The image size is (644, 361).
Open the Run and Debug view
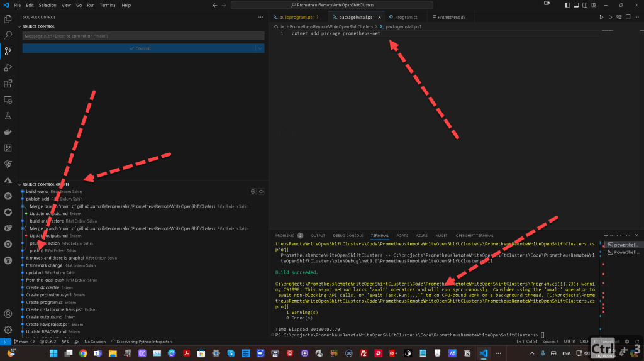click(8, 67)
